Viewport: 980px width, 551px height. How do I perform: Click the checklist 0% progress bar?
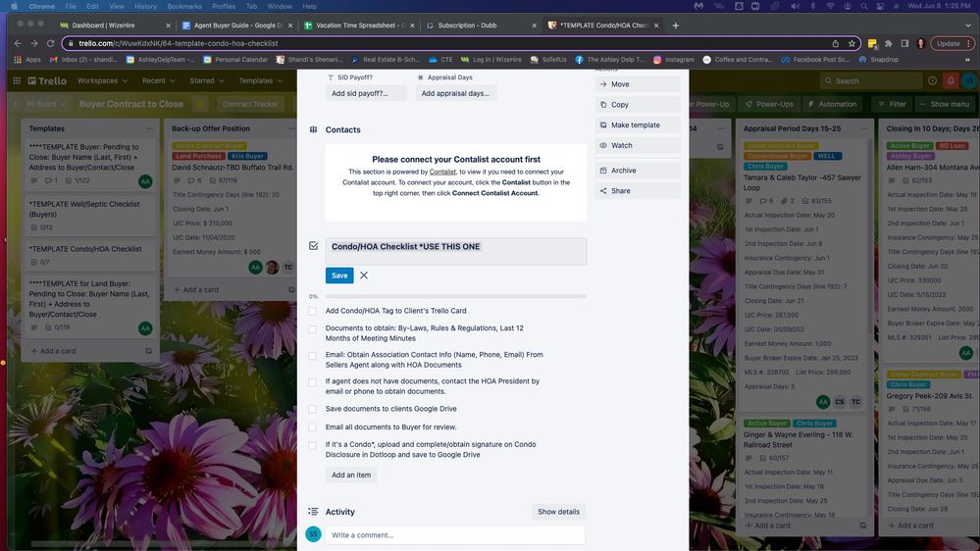pos(456,296)
